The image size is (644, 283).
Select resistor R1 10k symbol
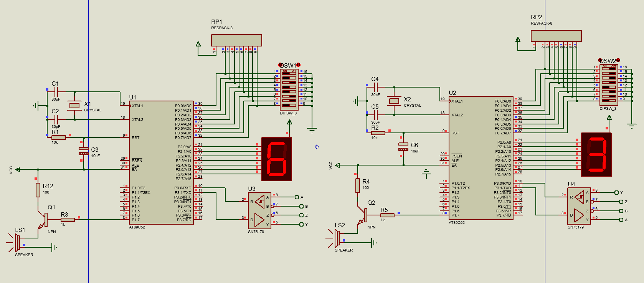[58, 137]
